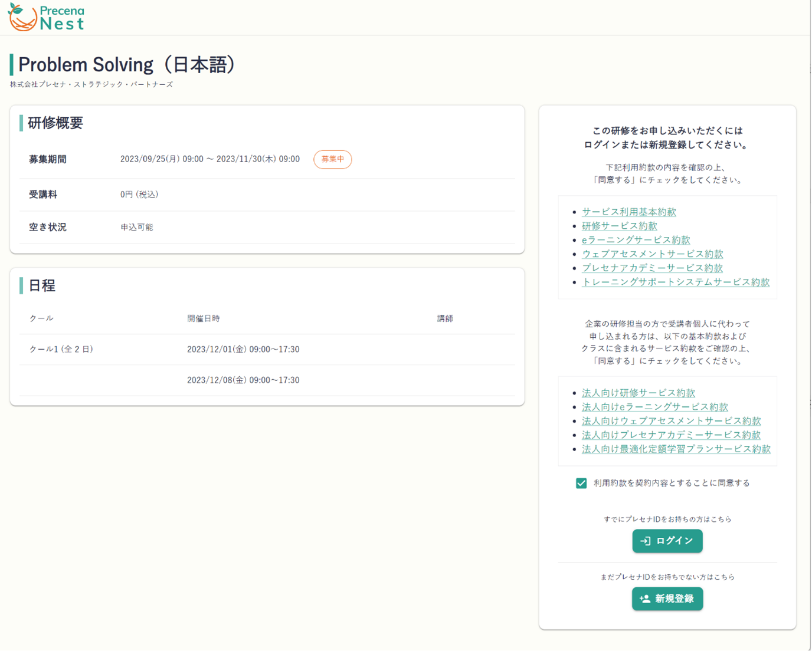Click the 募集中 status badge
Screen dimensions: 812x651
tap(333, 159)
